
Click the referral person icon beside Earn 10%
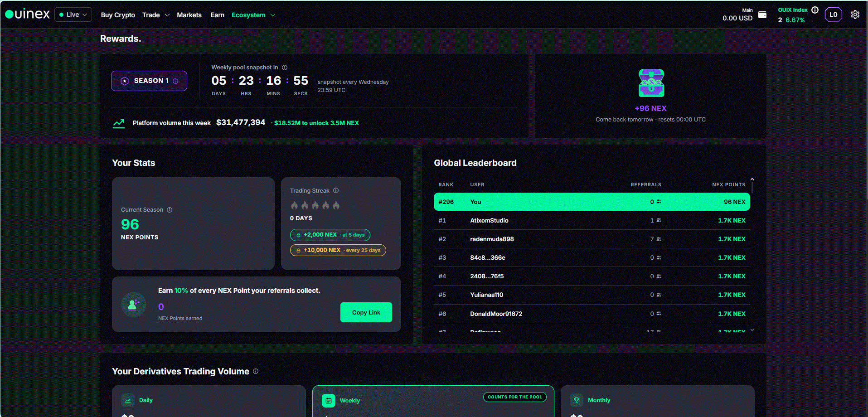[134, 305]
